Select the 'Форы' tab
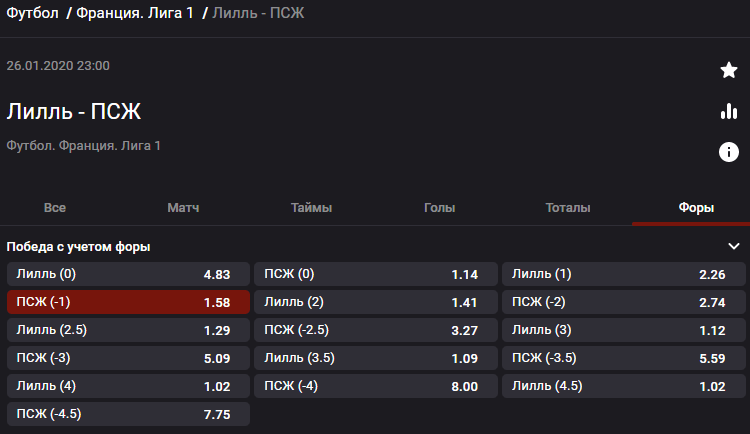This screenshot has height=434, width=750. (x=696, y=208)
